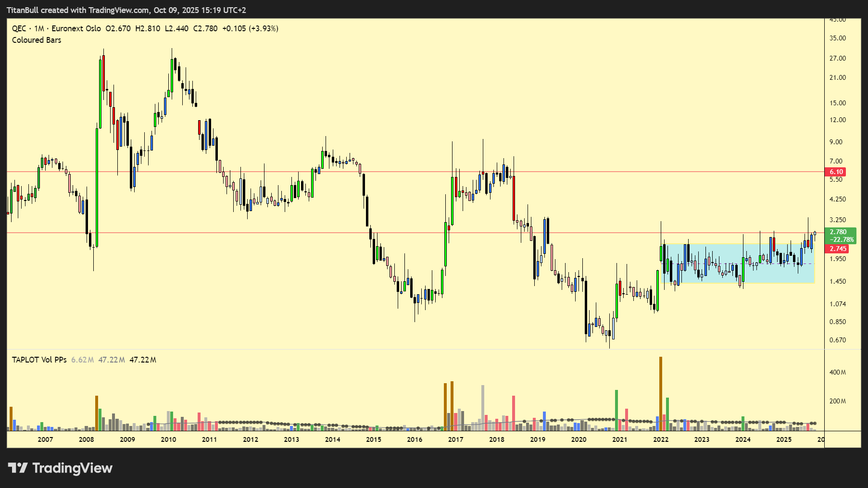This screenshot has height=488, width=868.
Task: Select the Coloured Bars indicator label
Action: point(37,40)
